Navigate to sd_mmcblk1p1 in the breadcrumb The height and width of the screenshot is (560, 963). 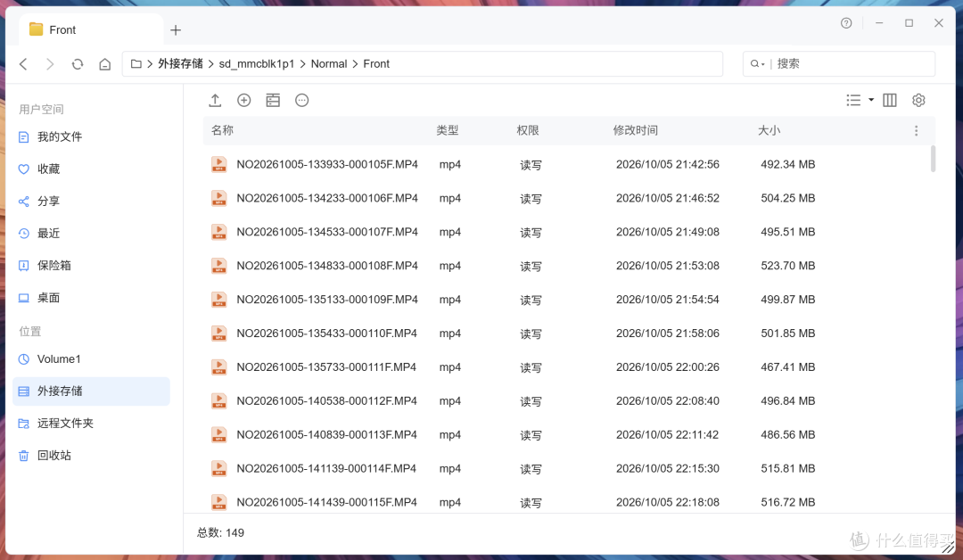tap(257, 64)
